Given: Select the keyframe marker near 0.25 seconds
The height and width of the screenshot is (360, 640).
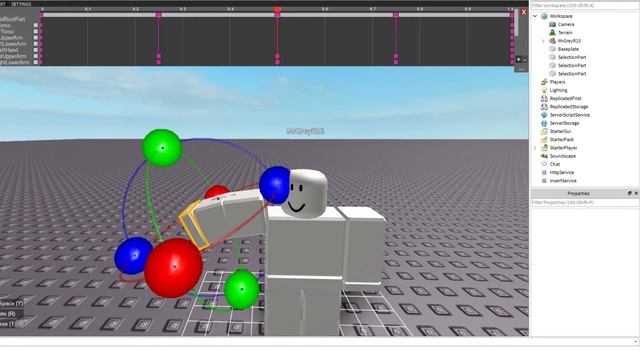Looking at the screenshot, I should 158,15.
